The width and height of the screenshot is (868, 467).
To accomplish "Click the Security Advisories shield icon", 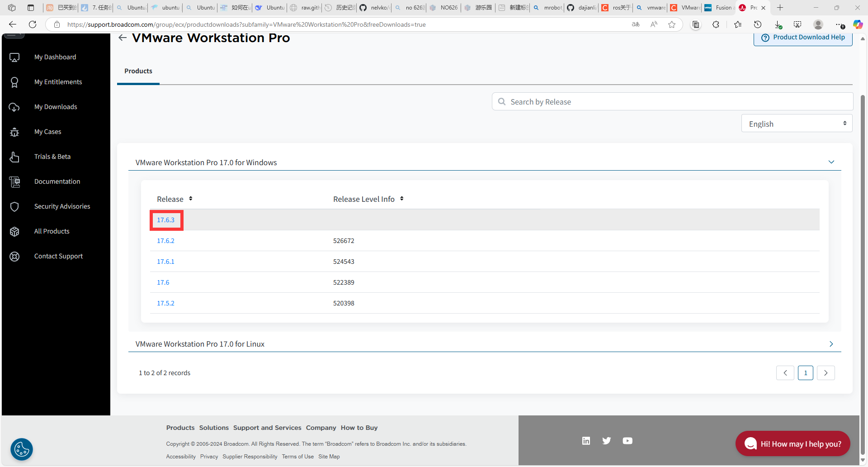I will (x=14, y=207).
